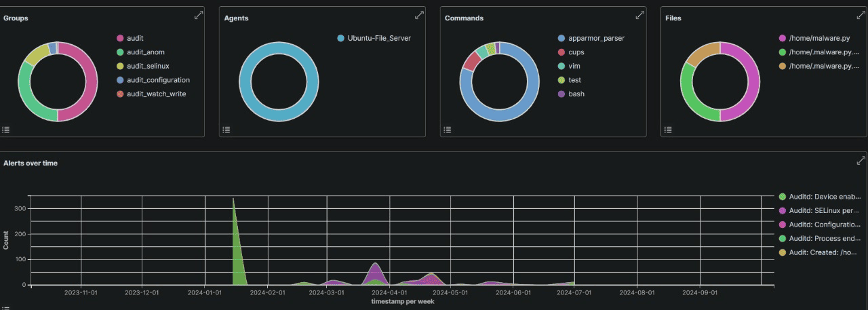Click the blue apparmor_parser color dot
This screenshot has width=868, height=310.
[x=561, y=38]
